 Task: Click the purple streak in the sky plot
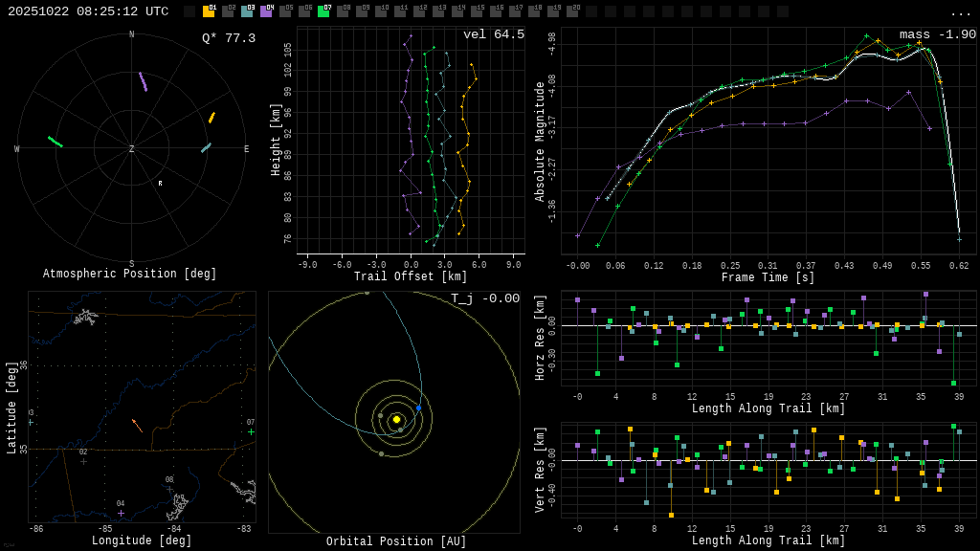(144, 82)
